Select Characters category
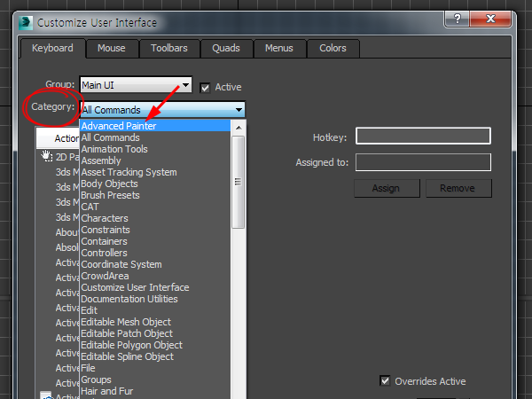532x399 pixels. (x=155, y=218)
